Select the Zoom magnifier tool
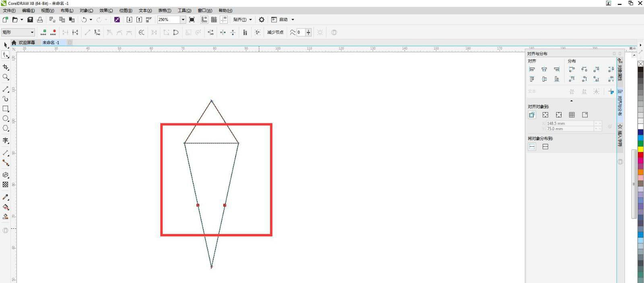 (x=6, y=77)
